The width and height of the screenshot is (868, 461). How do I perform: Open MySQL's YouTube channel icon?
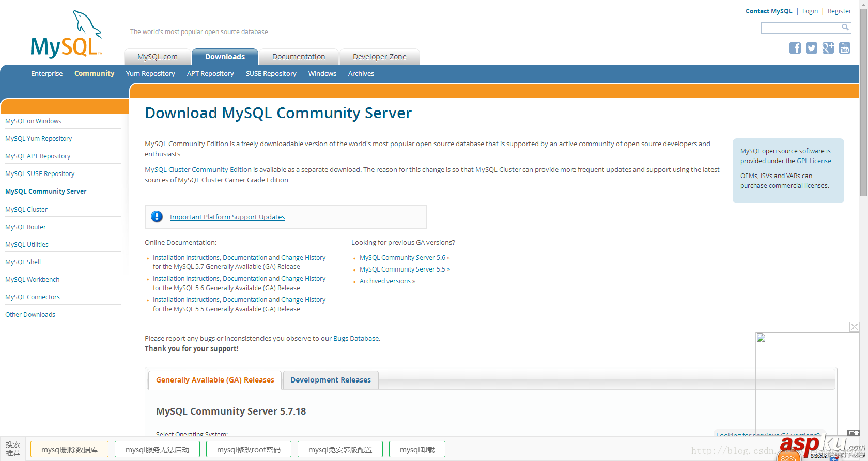tap(845, 48)
